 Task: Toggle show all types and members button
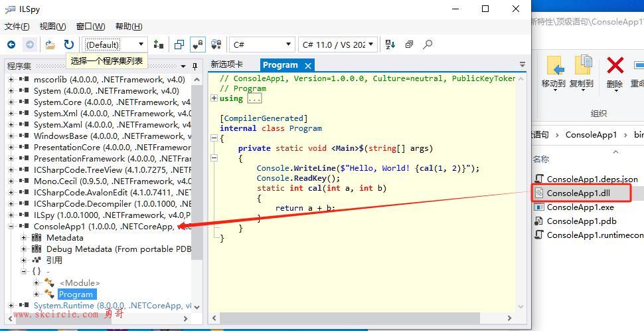pyautogui.click(x=216, y=45)
